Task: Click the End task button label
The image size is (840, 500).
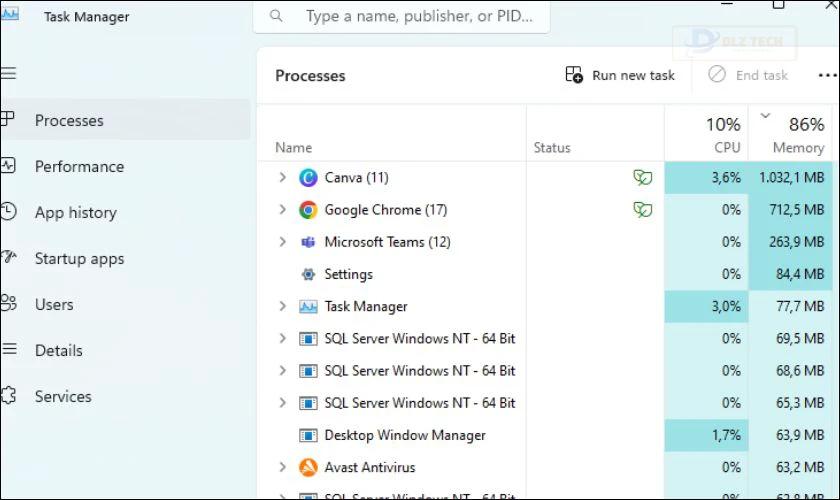Action: click(761, 76)
